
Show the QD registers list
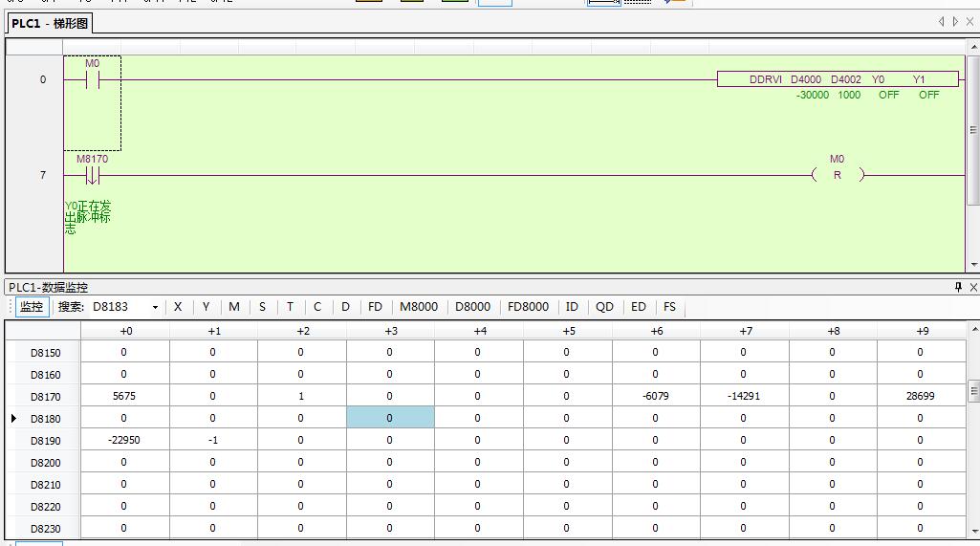coord(604,307)
